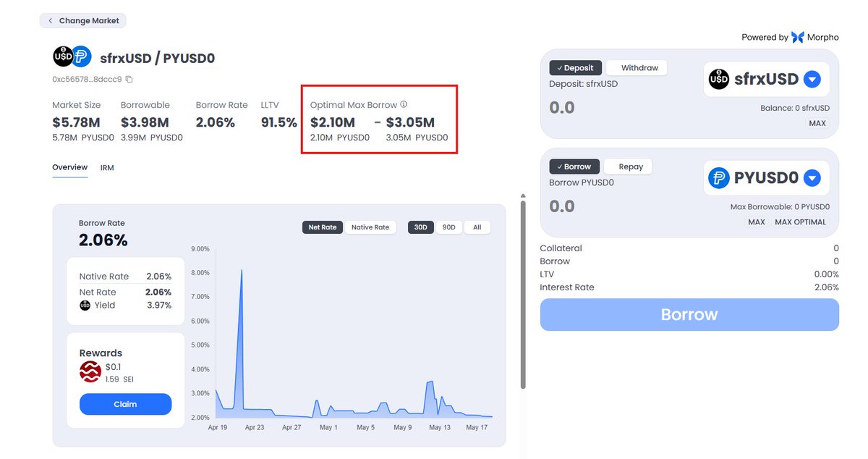Click MAX OPTIMAL borrow shortcut
The width and height of the screenshot is (868, 459).
800,222
